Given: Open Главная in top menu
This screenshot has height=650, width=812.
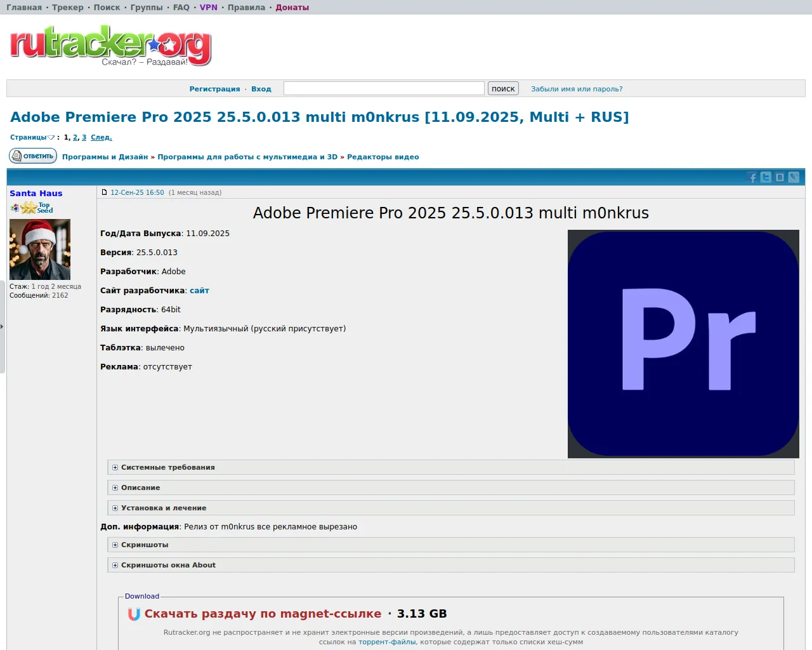Looking at the screenshot, I should pos(24,8).
